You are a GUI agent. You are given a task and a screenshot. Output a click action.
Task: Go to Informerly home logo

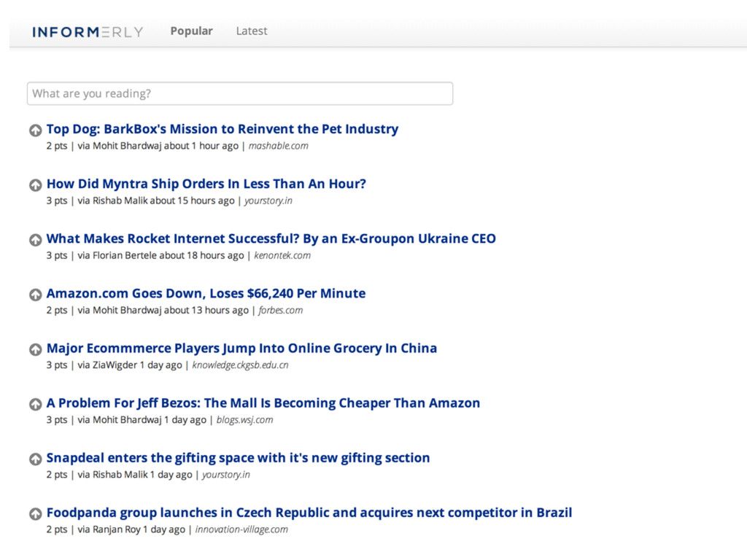(x=88, y=32)
